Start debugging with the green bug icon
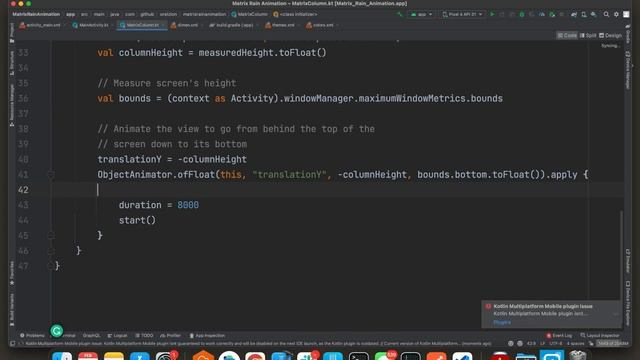The image size is (640, 360). click(522, 14)
